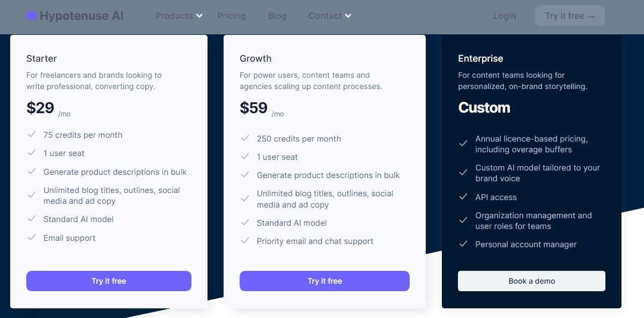This screenshot has width=644, height=318.
Task: Click checkmark beside Email support
Action: tap(32, 237)
